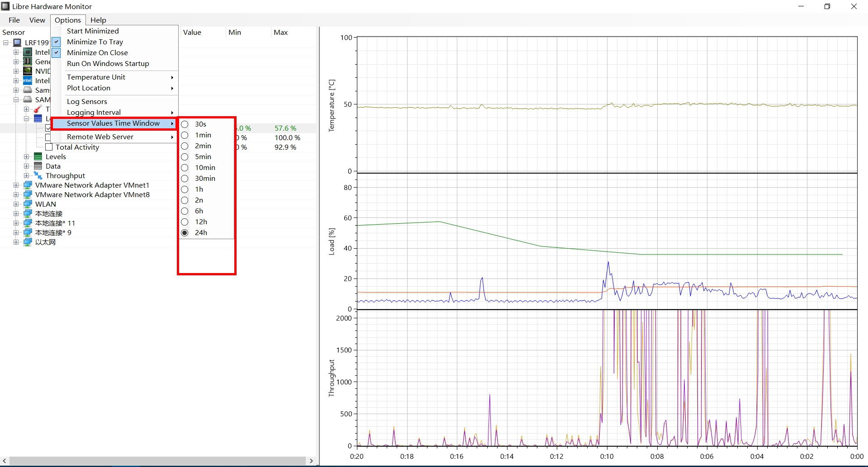Click the Throughput arrows icon
868x467 pixels.
pyautogui.click(x=38, y=175)
